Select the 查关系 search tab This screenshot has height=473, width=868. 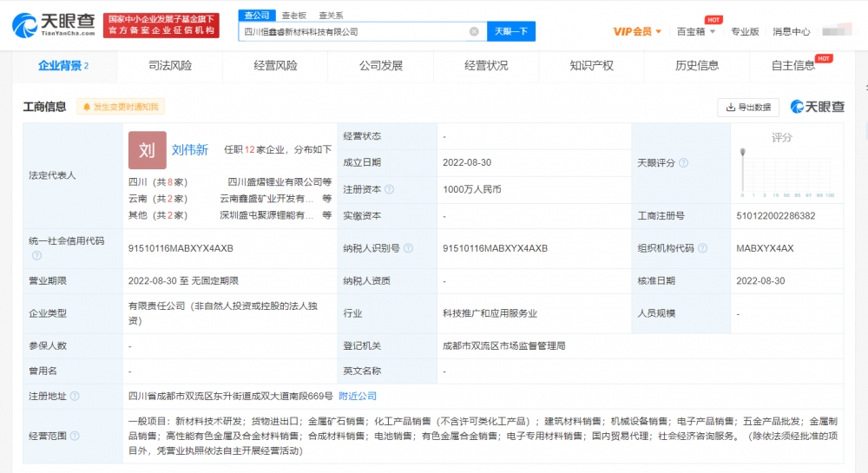(331, 16)
